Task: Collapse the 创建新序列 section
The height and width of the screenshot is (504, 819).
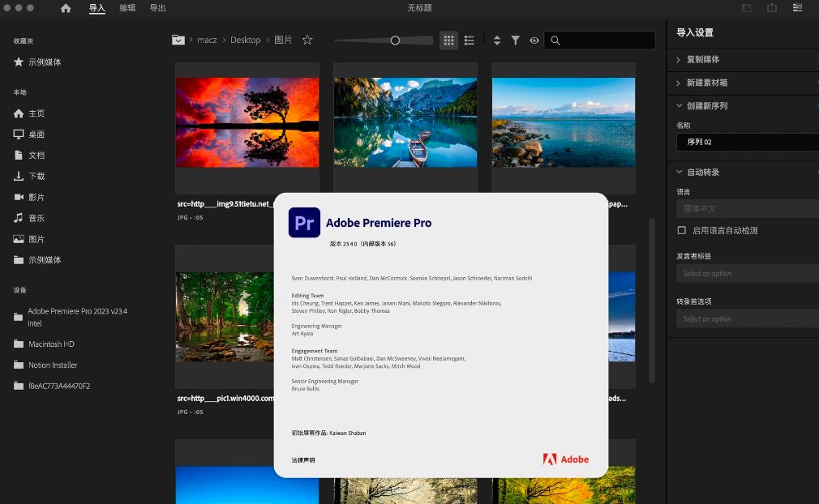Action: 679,105
